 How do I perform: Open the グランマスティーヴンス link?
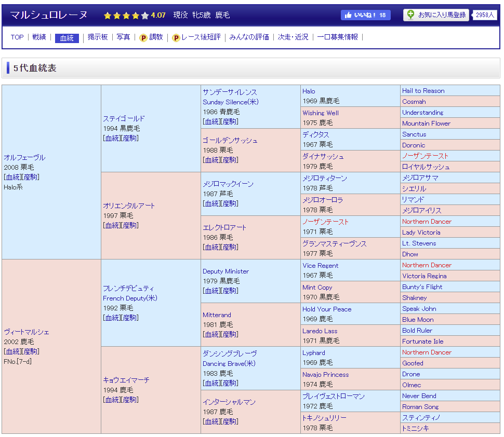[334, 244]
